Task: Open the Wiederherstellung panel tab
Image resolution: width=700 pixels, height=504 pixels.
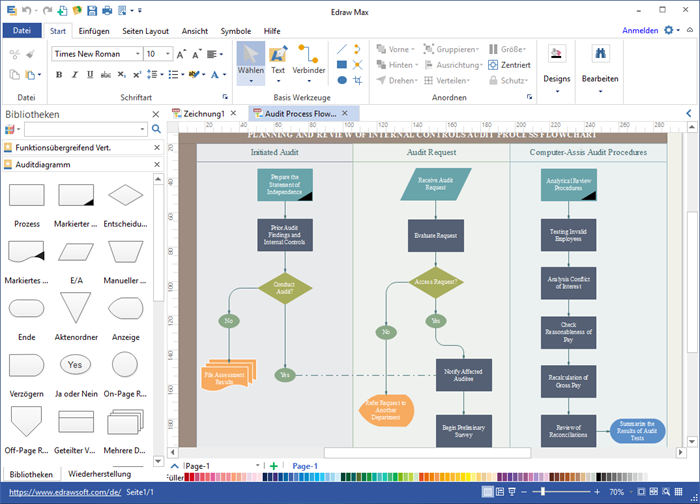Action: (x=100, y=474)
